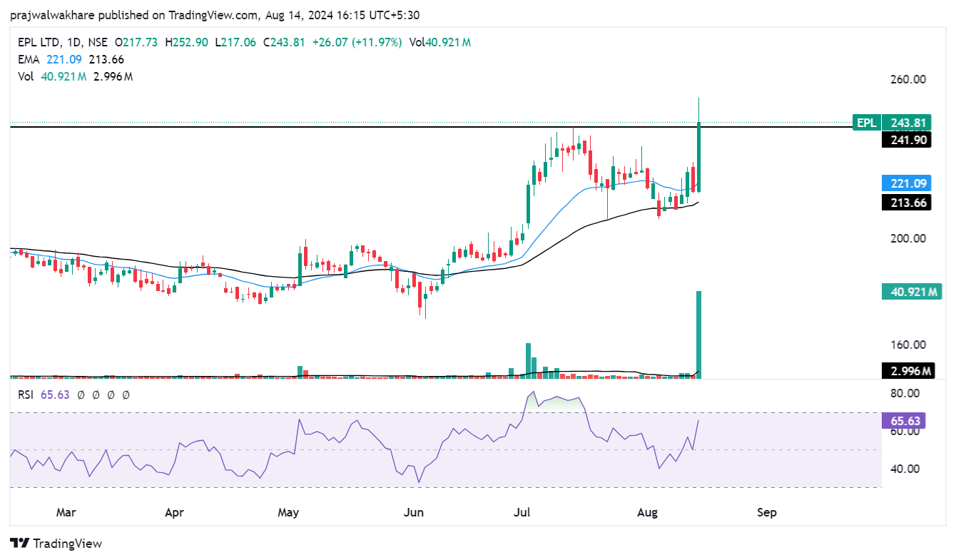Click the RSI axis label 65.63
The width and height of the screenshot is (956, 560).
[x=905, y=421]
